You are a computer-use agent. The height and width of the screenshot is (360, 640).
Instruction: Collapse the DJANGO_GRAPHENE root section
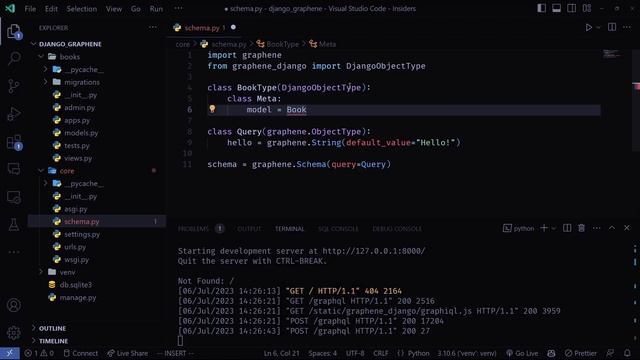tap(70, 44)
